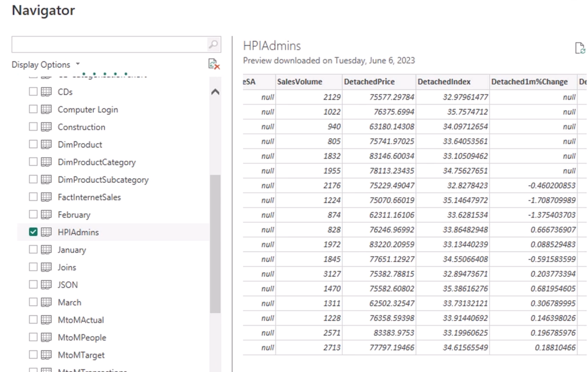This screenshot has width=588, height=372.
Task: Click the table icon next to MtoMActual
Action: [46, 320]
